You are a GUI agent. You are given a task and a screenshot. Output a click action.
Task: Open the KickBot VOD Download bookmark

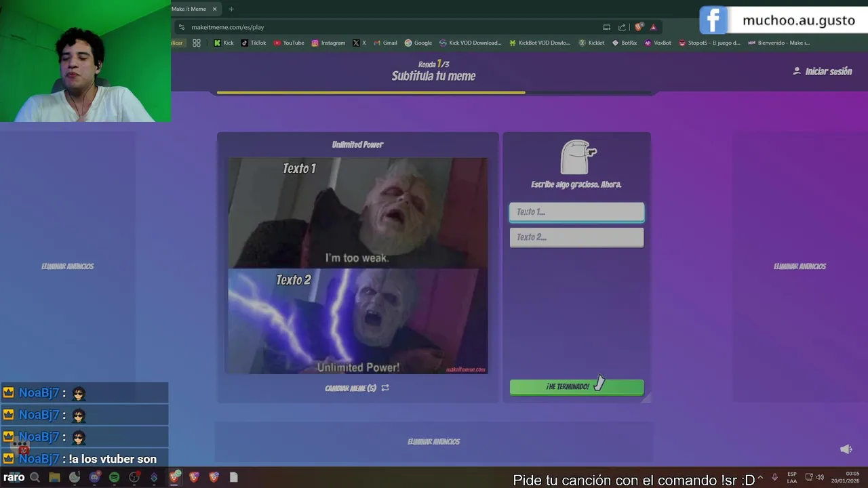[540, 43]
